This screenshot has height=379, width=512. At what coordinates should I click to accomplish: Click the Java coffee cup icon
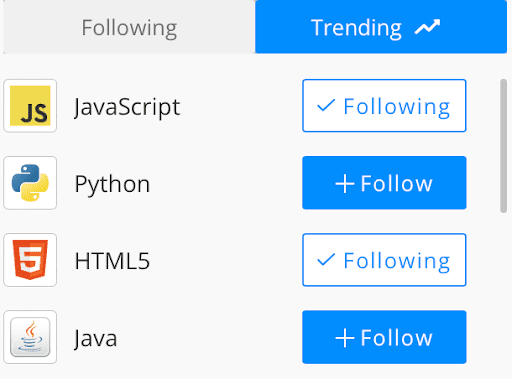click(x=30, y=337)
